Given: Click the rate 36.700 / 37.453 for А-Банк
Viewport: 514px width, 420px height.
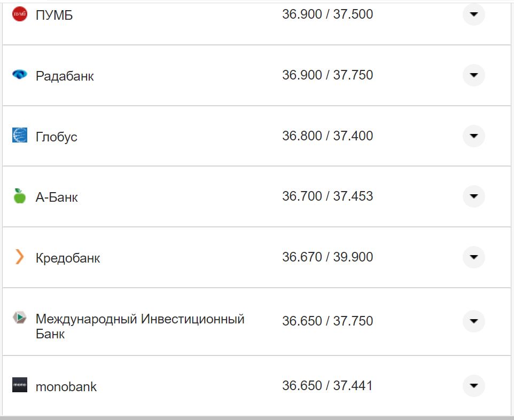Looking at the screenshot, I should pyautogui.click(x=328, y=195).
